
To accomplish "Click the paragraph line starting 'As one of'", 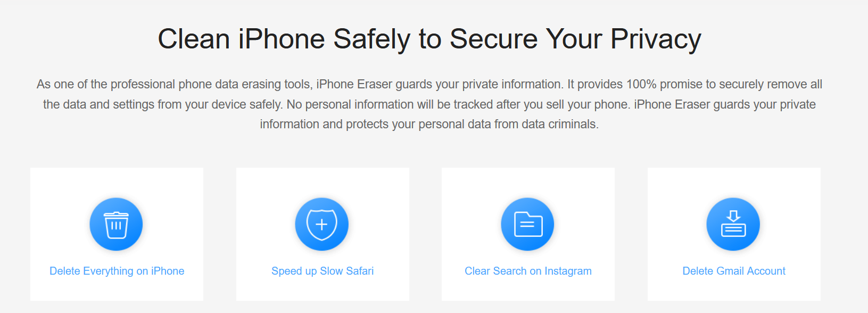I will 429,85.
